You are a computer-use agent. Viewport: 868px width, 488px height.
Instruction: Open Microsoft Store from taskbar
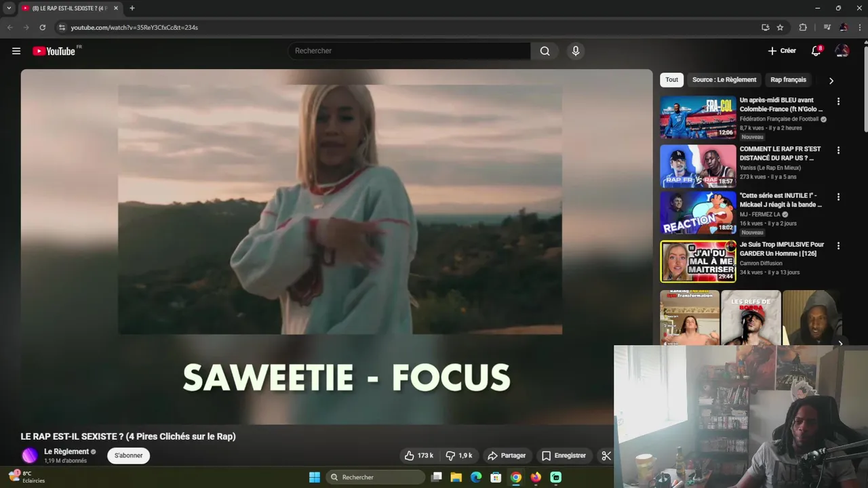tap(496, 477)
